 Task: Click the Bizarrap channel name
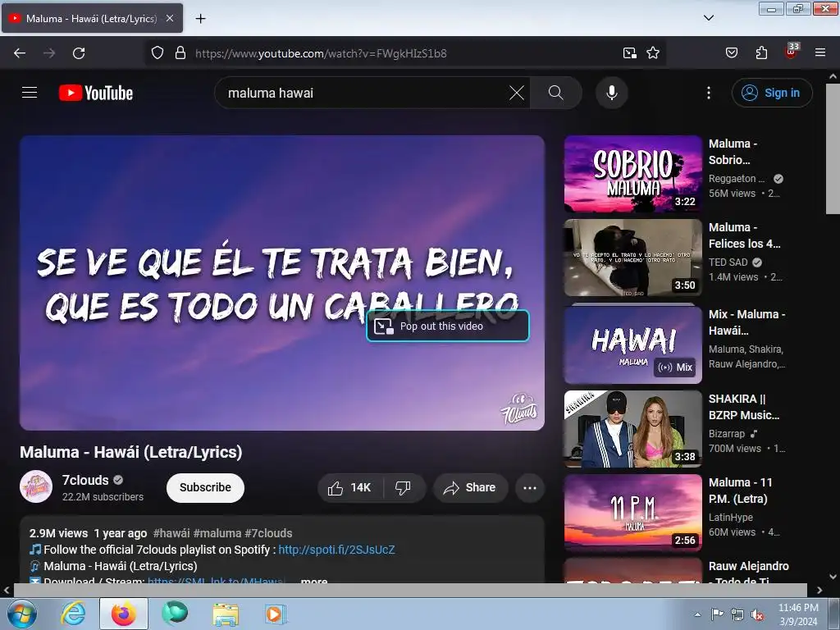(x=727, y=433)
